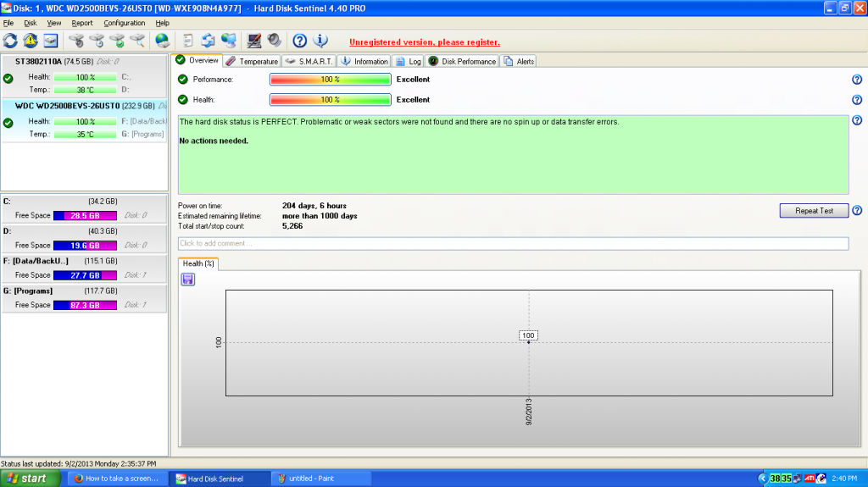The height and width of the screenshot is (487, 868).
Task: Click the green 38 temperature tray icon
Action: [x=776, y=479]
